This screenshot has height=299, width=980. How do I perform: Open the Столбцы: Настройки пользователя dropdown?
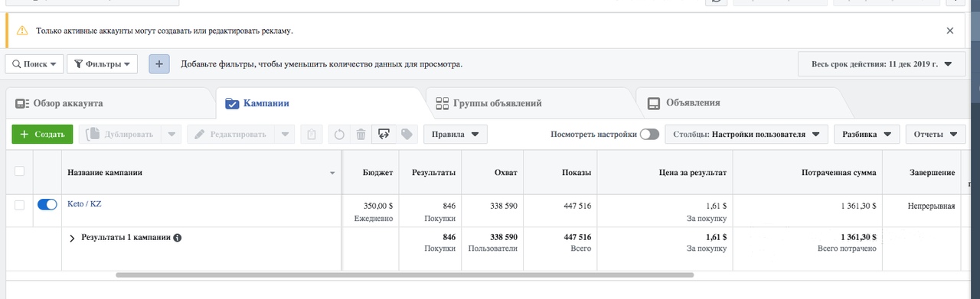click(746, 135)
